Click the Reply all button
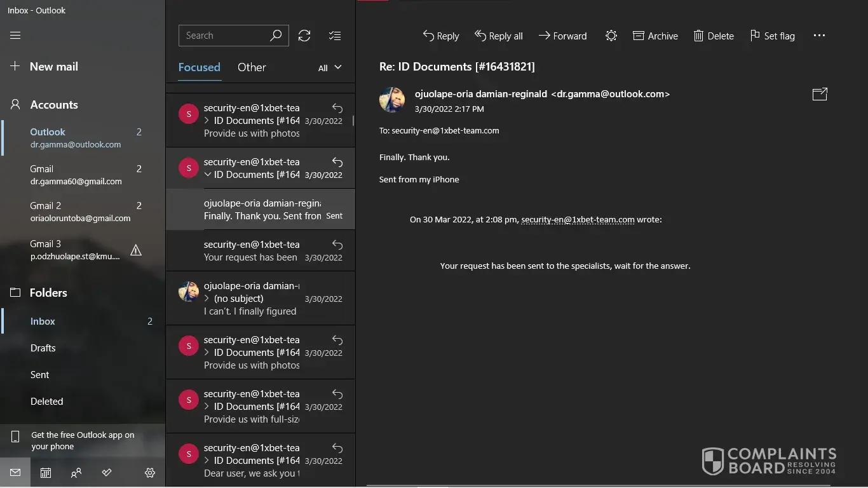 coord(499,36)
